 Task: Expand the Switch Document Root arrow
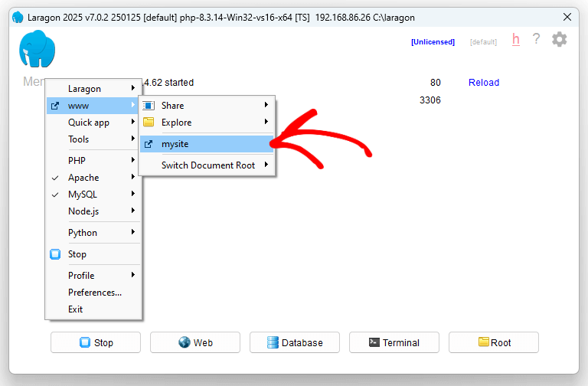(x=266, y=165)
